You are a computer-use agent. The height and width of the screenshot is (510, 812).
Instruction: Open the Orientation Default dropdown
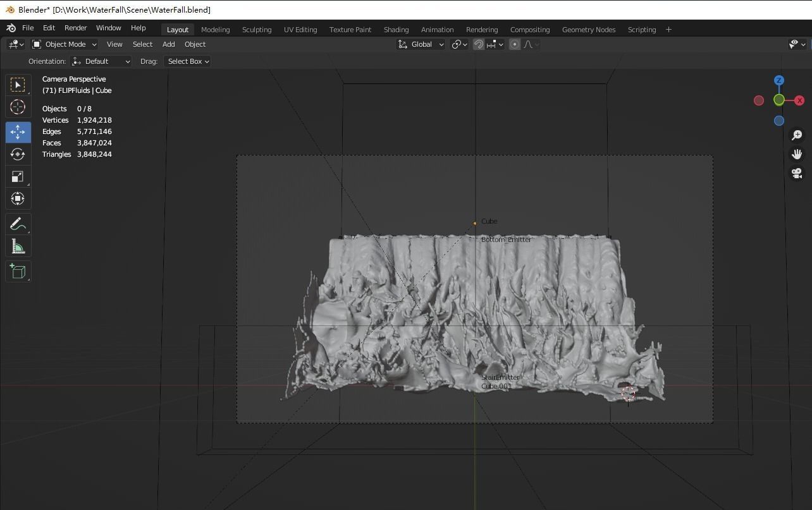click(101, 61)
